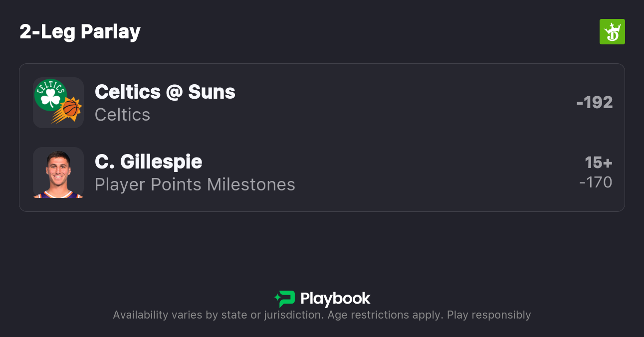
Task: Click the Celtics shamrock team logo
Action: pyautogui.click(x=50, y=95)
